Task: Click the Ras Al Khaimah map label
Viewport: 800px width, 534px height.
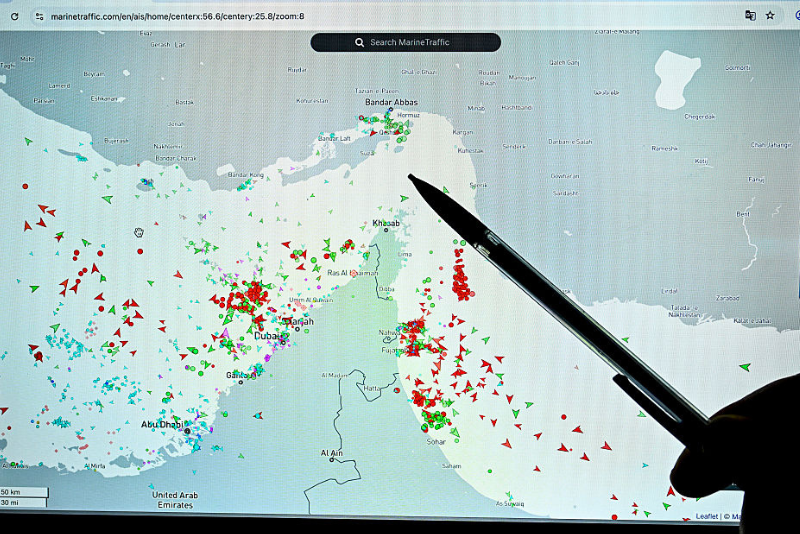Action: [x=352, y=272]
